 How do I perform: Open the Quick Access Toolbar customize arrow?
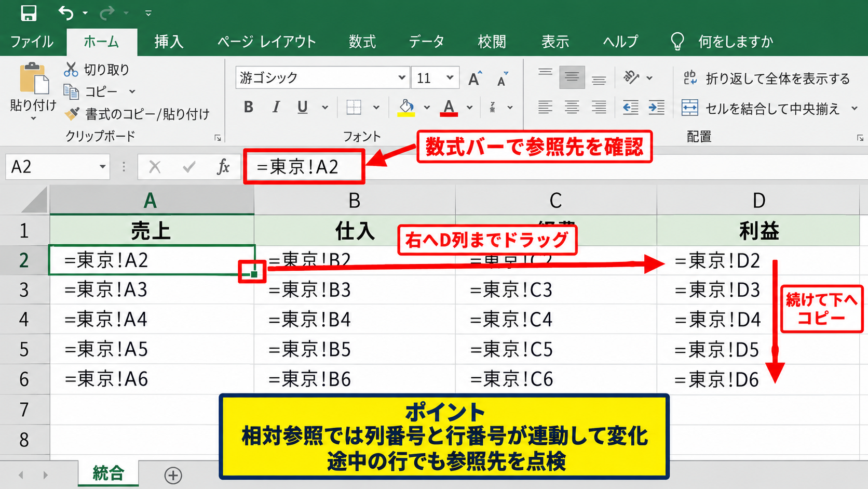click(148, 14)
